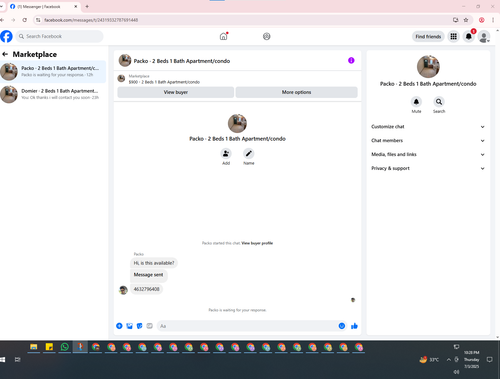Search in conversation with magnifier icon
Viewport: 500px width, 379px height.
tap(439, 101)
